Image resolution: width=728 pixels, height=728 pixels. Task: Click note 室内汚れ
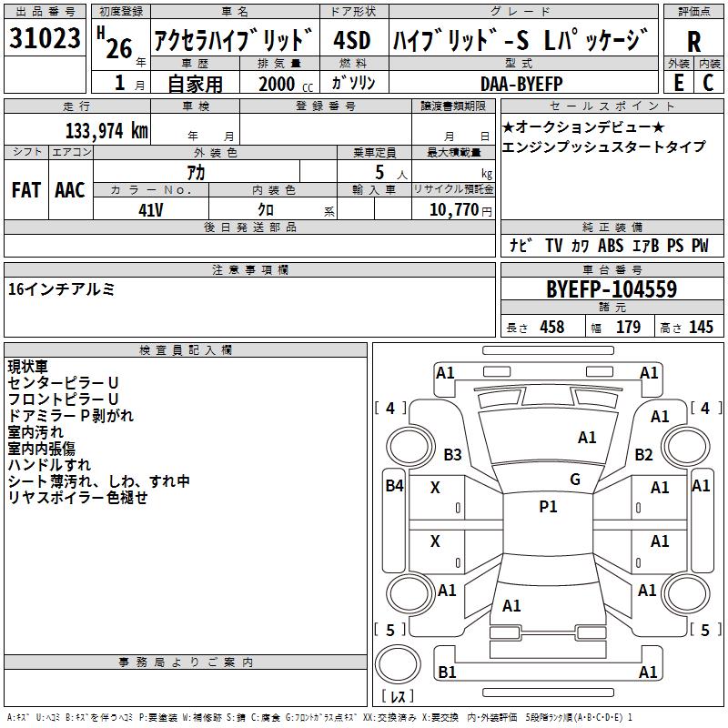coord(35,431)
